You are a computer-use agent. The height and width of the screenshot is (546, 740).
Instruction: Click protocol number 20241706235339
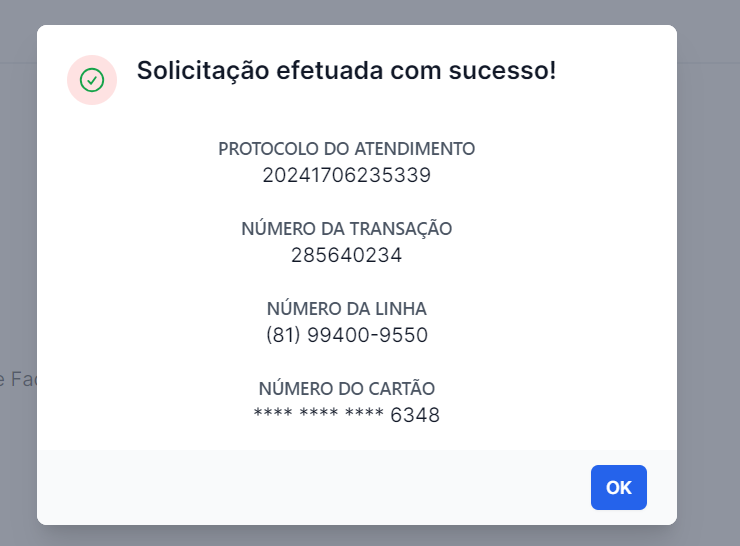click(x=346, y=175)
